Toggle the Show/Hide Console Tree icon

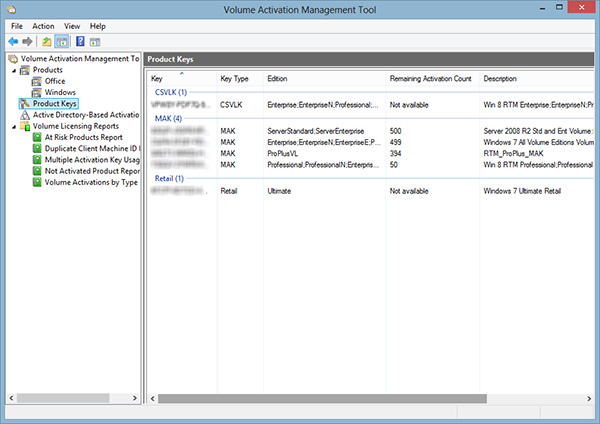click(61, 42)
